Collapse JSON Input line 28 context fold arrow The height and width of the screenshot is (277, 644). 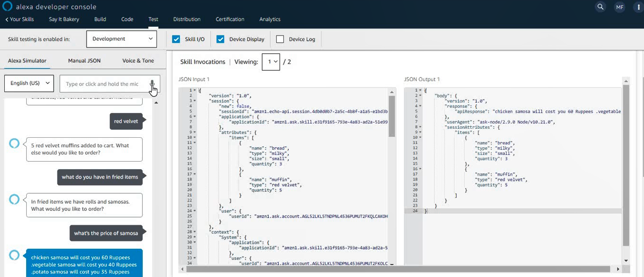click(x=195, y=232)
